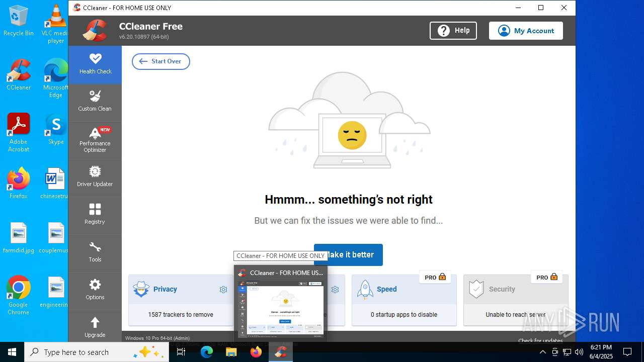Open Recycle Bin on desktop
Screen dimensions: 644x362
tap(19, 21)
